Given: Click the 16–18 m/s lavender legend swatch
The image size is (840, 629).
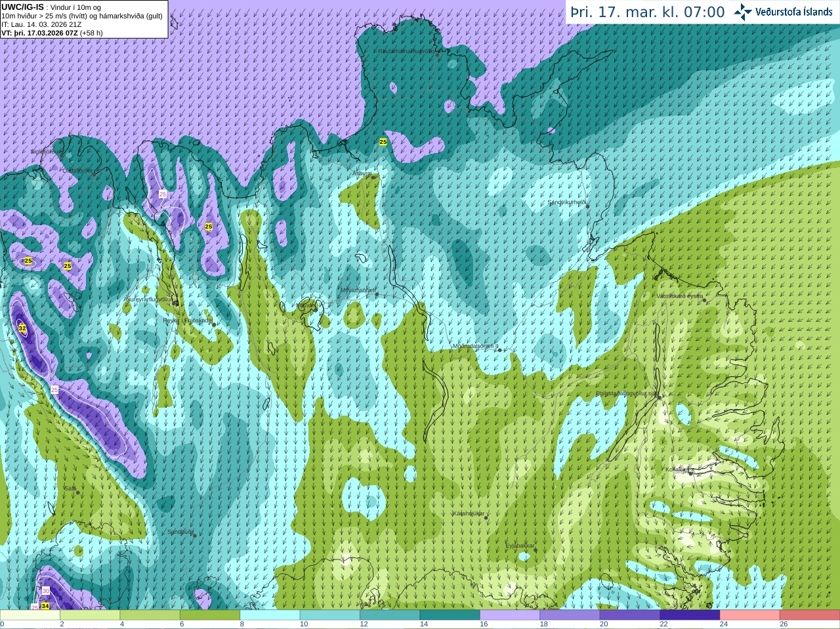Looking at the screenshot, I should click(x=510, y=615).
